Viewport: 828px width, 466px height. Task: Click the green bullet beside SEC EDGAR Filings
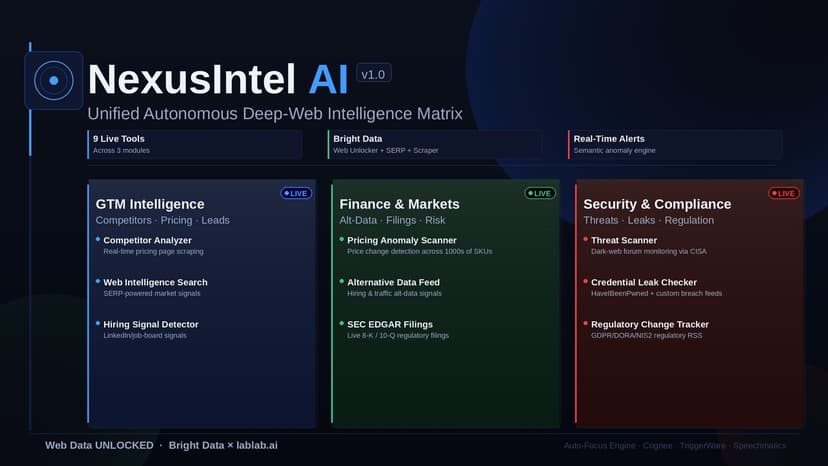pos(342,323)
